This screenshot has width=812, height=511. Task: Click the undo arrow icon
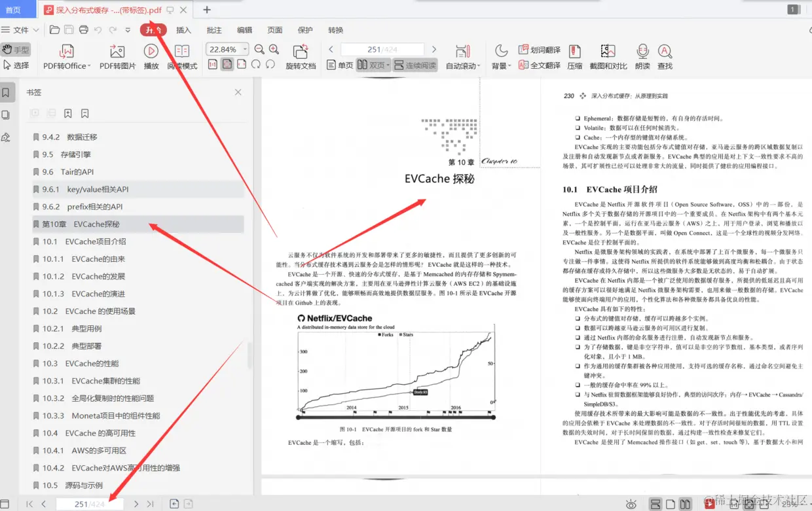pyautogui.click(x=98, y=30)
